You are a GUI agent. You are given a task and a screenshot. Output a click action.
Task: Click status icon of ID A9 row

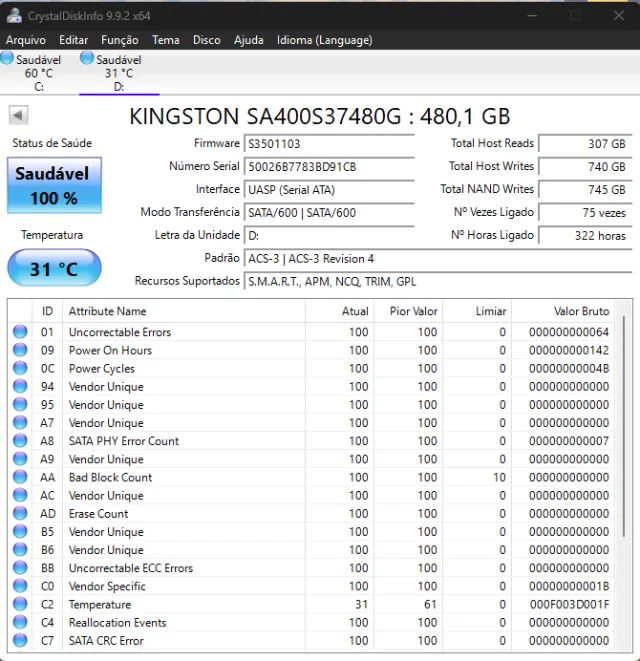pyautogui.click(x=20, y=459)
